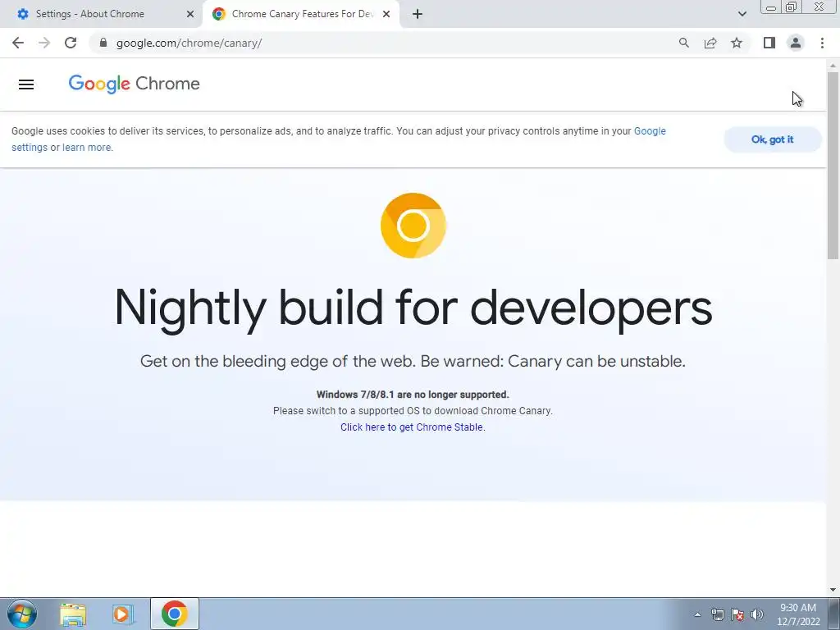
Task: Click the page vertical scrollbar thumb
Action: click(833, 165)
